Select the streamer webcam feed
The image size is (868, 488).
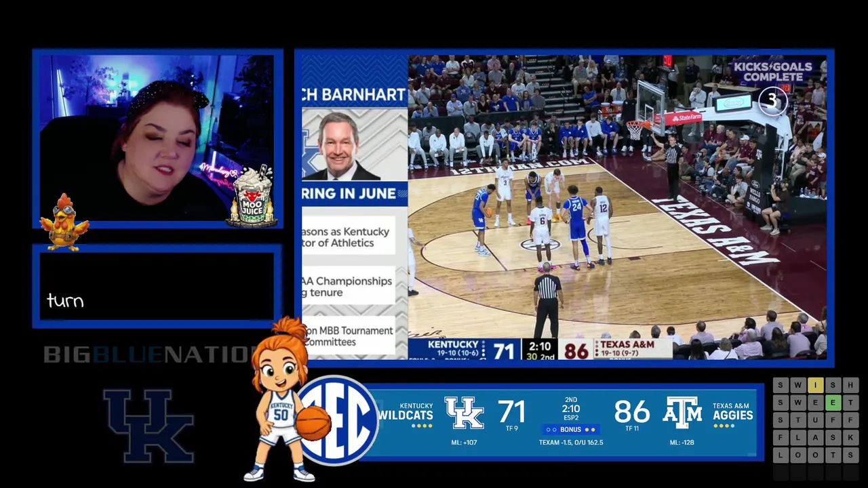[x=157, y=138]
